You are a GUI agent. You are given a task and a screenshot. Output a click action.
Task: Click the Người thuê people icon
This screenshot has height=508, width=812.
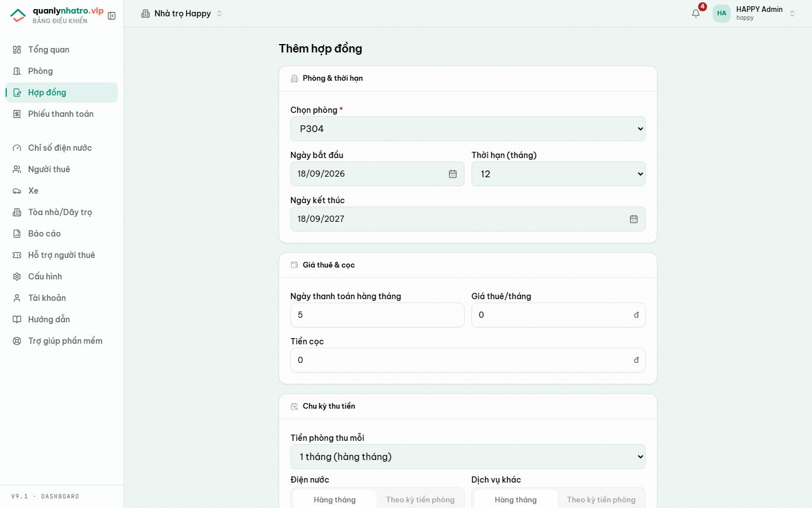click(17, 169)
